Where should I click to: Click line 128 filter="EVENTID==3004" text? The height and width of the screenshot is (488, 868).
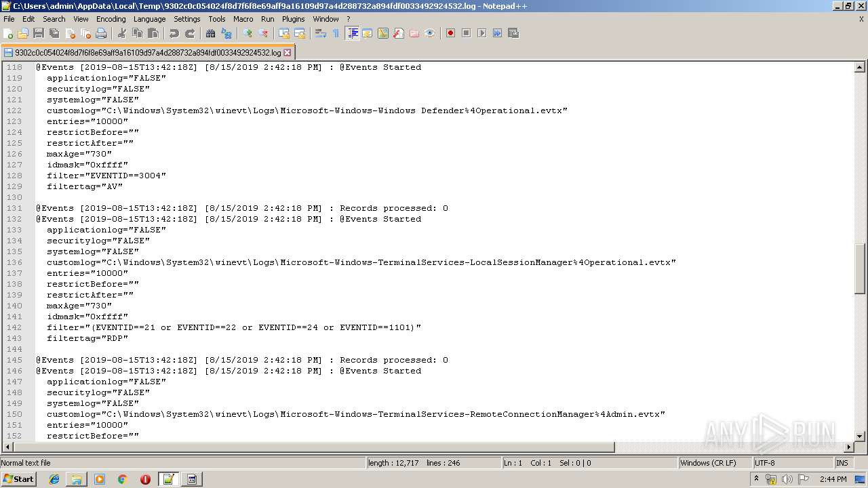(x=106, y=176)
